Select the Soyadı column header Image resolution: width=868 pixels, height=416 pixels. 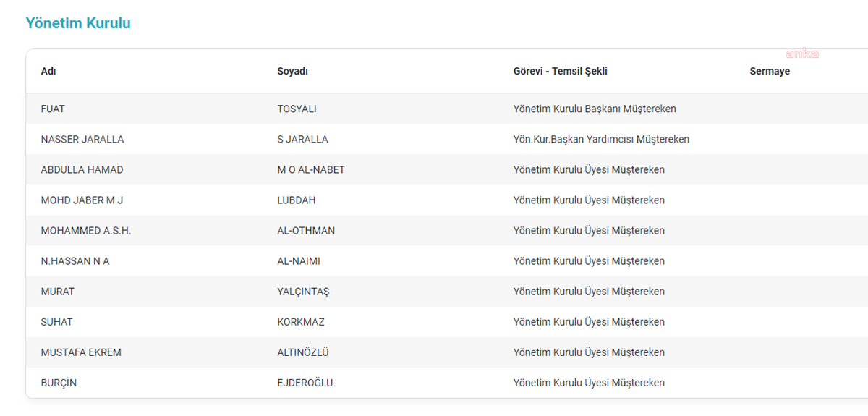pos(293,72)
